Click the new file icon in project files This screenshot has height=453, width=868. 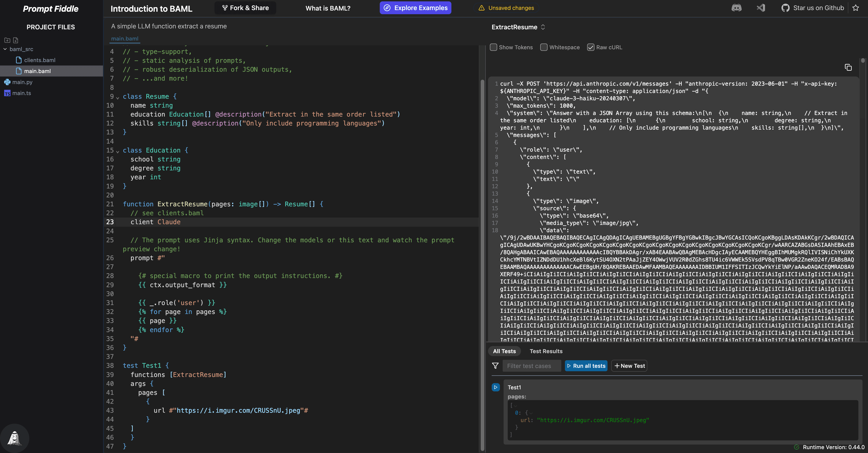16,40
